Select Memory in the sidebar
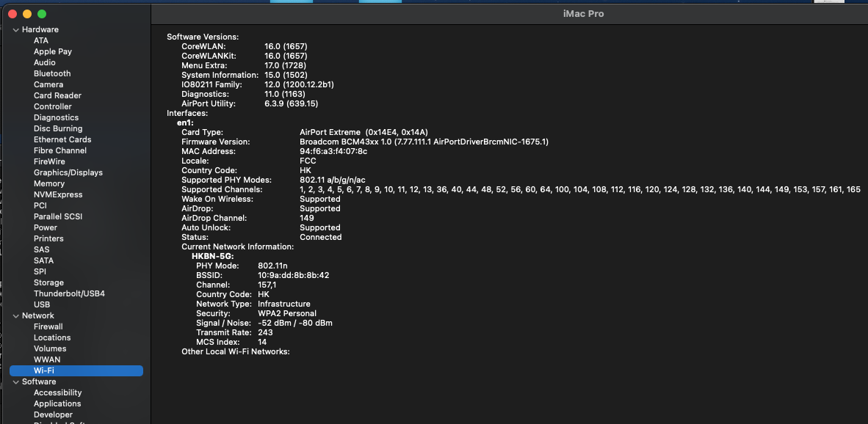The height and width of the screenshot is (424, 868). 48,183
